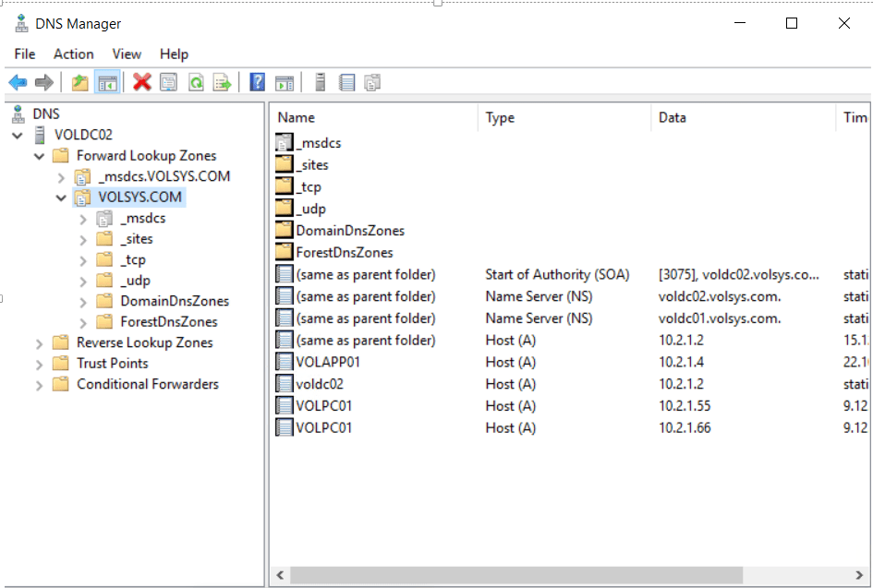Expand the Reverse Lookup Zones node

39,343
